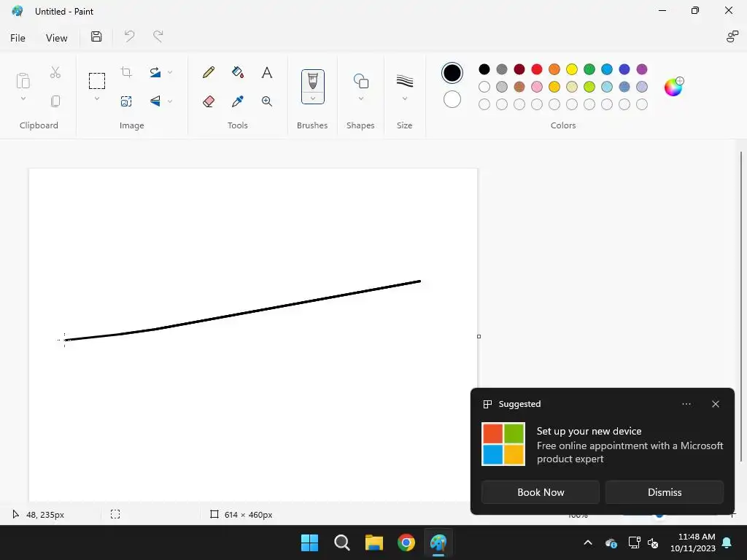Select Color 2 white background swatch
Viewport: 747px width, 560px height.
(452, 99)
